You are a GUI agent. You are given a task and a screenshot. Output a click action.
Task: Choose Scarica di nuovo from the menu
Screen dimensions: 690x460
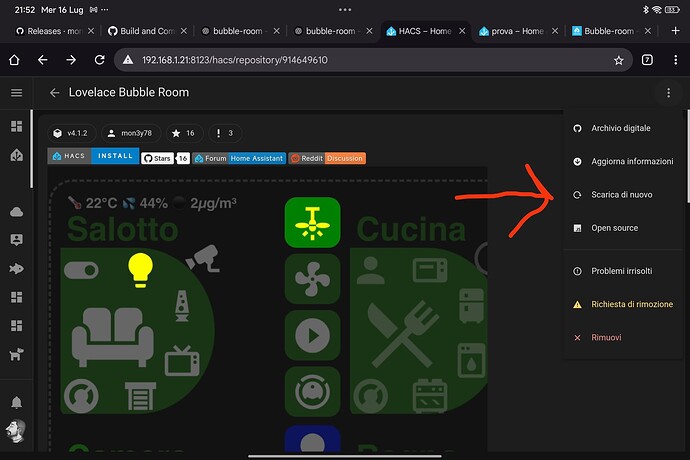click(x=623, y=195)
